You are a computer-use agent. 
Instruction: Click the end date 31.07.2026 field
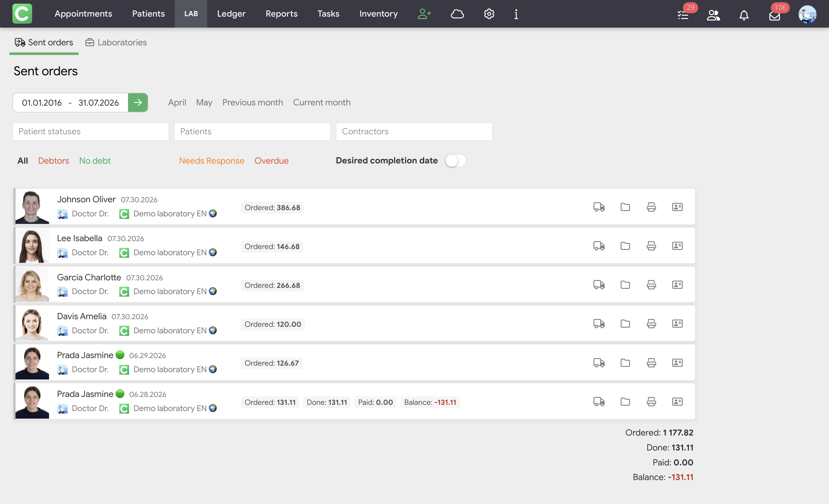coord(99,103)
